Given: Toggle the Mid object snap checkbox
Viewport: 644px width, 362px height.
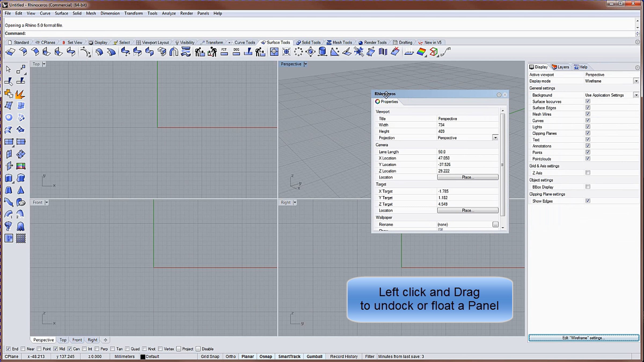Looking at the screenshot, I should coord(56,349).
